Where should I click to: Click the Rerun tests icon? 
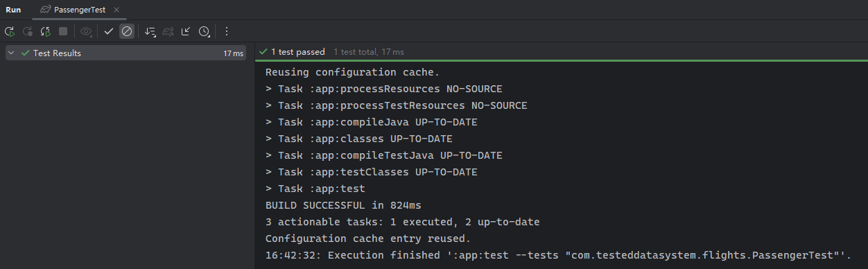(x=10, y=31)
